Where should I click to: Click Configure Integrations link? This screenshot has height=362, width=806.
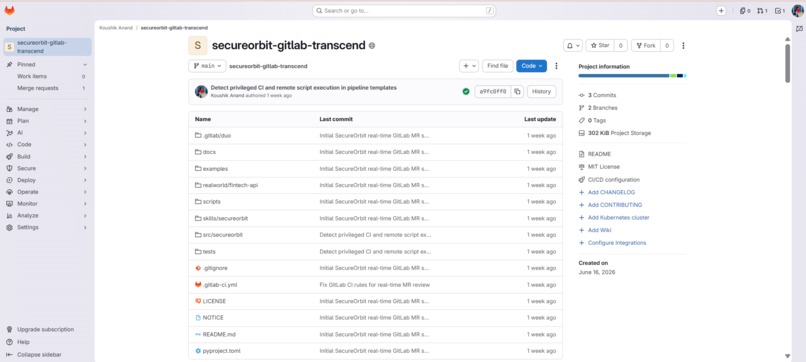tap(617, 243)
